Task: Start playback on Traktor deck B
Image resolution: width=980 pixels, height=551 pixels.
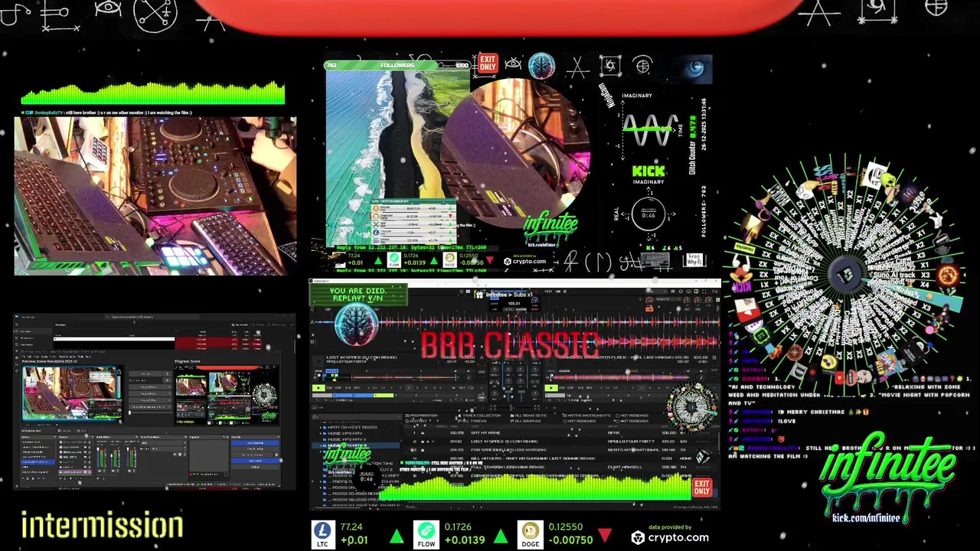Action: (551, 388)
